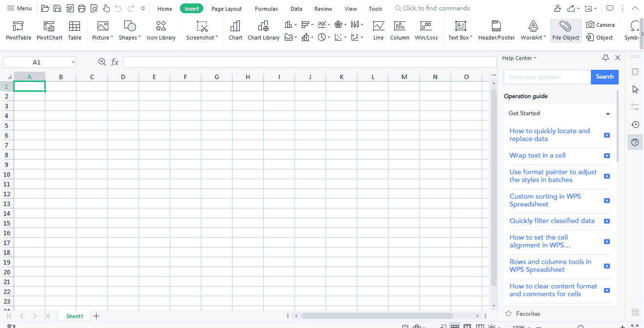644x328 pixels.
Task: Click the Redo arrow icon
Action: [x=131, y=8]
